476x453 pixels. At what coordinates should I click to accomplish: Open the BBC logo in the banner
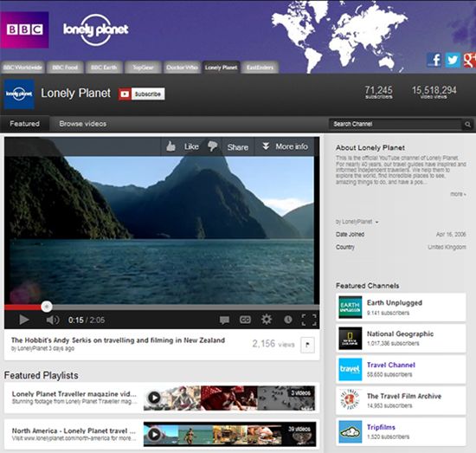[x=24, y=29]
